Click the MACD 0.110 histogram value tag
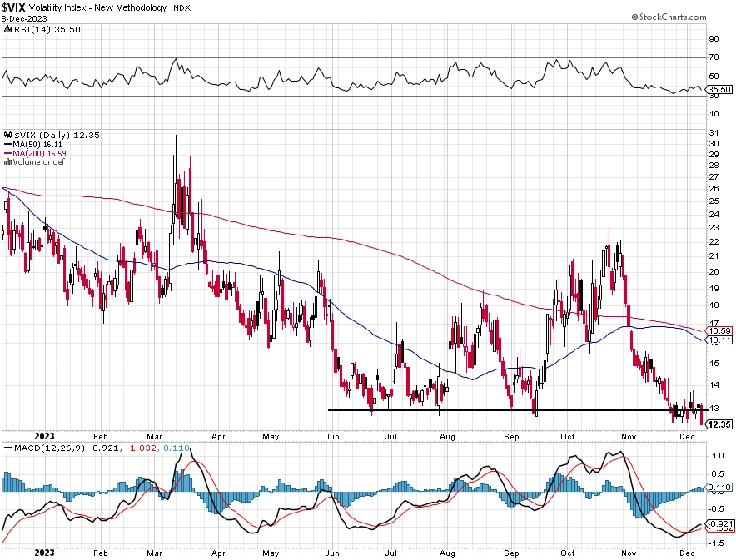Image resolution: width=736 pixels, height=560 pixels. coord(720,488)
